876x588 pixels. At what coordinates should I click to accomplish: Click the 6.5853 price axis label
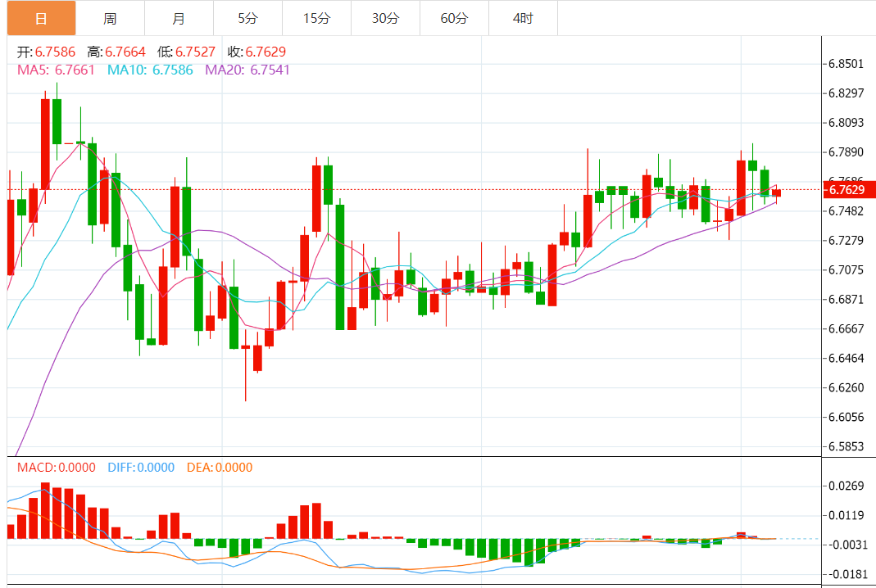point(846,446)
